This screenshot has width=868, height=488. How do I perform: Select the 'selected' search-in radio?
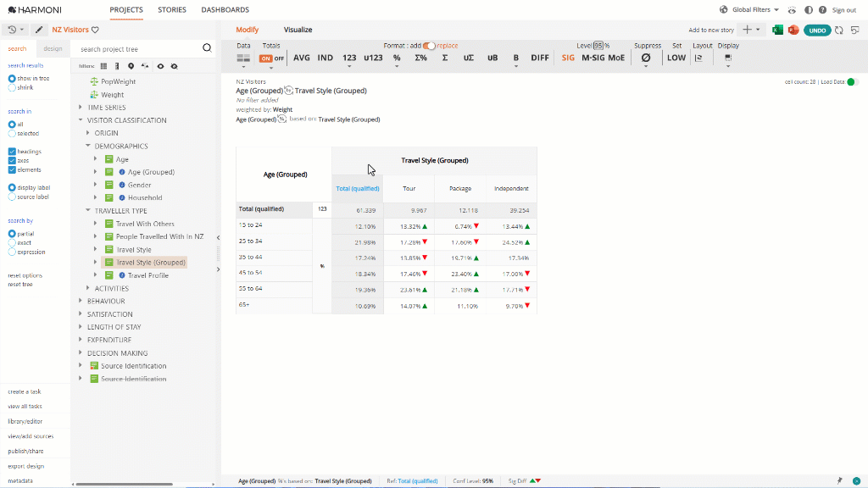[x=12, y=133]
